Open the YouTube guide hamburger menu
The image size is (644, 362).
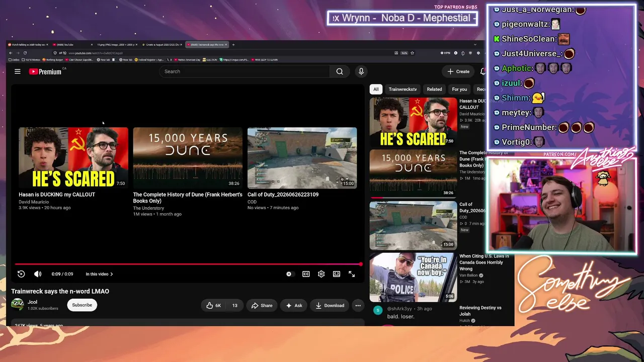[x=18, y=71]
